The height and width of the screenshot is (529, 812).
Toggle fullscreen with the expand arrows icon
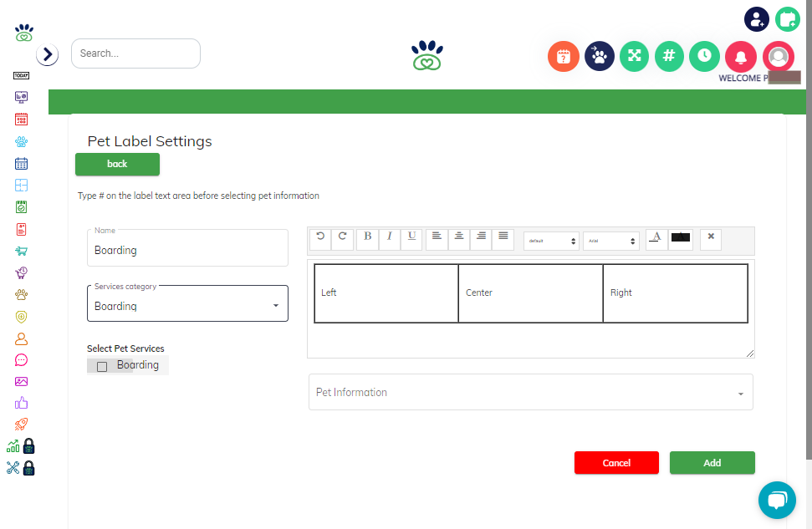click(635, 56)
